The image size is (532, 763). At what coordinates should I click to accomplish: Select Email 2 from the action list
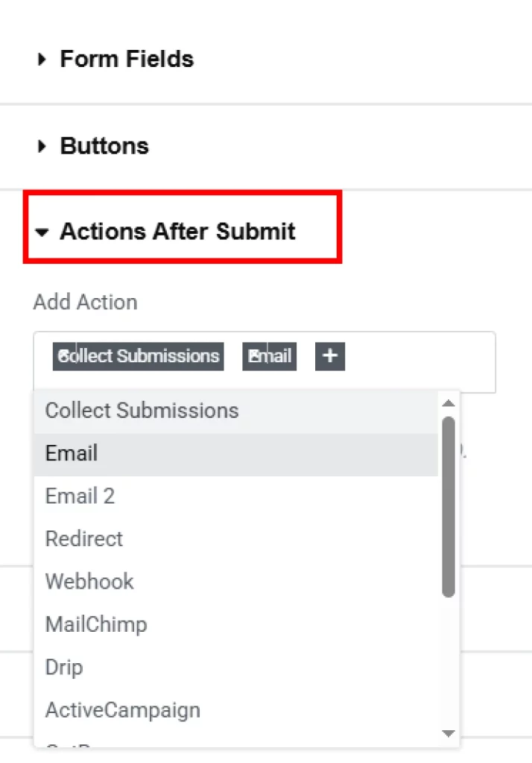(80, 496)
